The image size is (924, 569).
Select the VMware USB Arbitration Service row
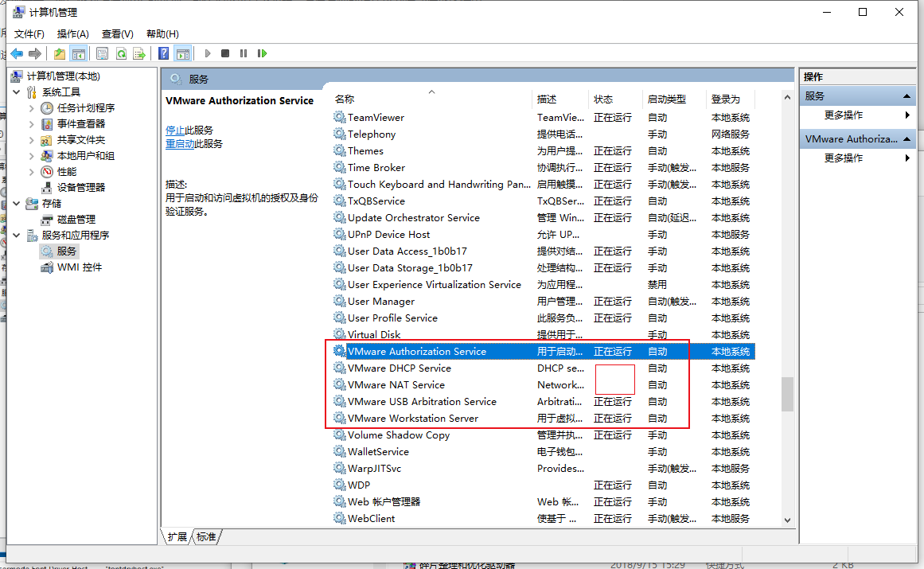542,402
